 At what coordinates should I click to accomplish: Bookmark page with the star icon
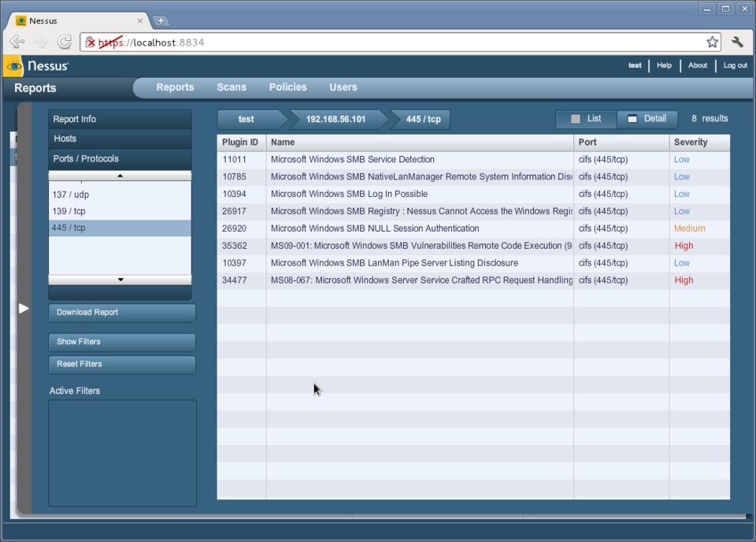tap(712, 43)
